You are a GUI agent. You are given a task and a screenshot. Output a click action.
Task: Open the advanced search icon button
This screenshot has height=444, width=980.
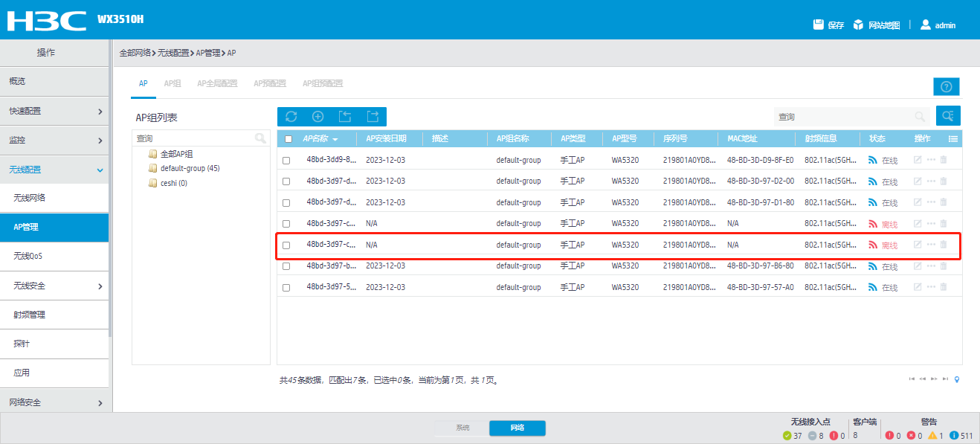947,116
